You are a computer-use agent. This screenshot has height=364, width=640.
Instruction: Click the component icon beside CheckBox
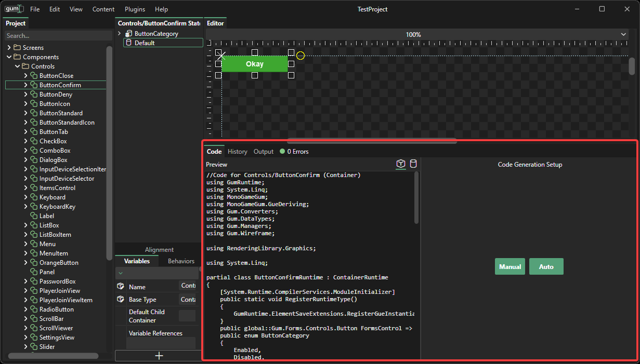34,141
